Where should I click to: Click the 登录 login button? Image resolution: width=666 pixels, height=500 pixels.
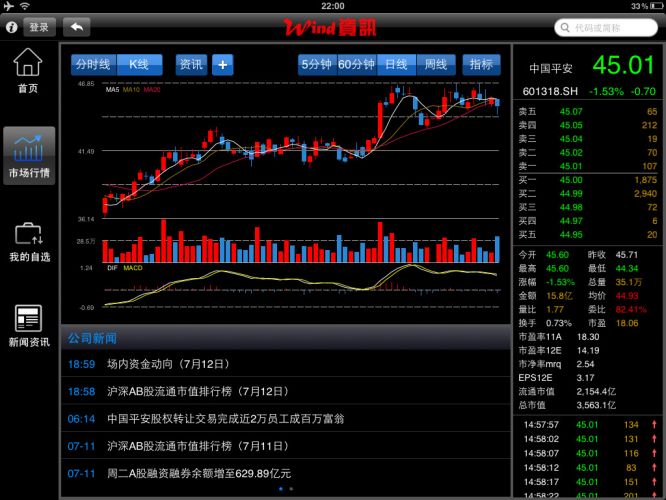tap(39, 27)
